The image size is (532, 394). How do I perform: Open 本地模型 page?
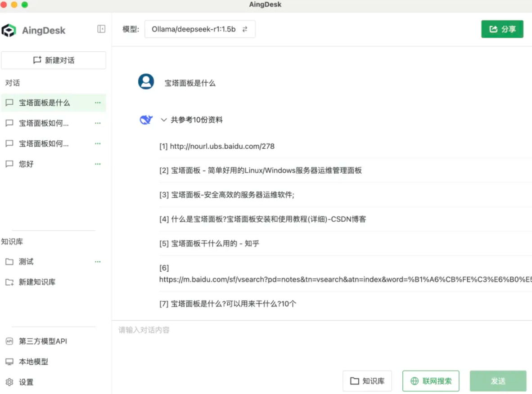point(54,362)
